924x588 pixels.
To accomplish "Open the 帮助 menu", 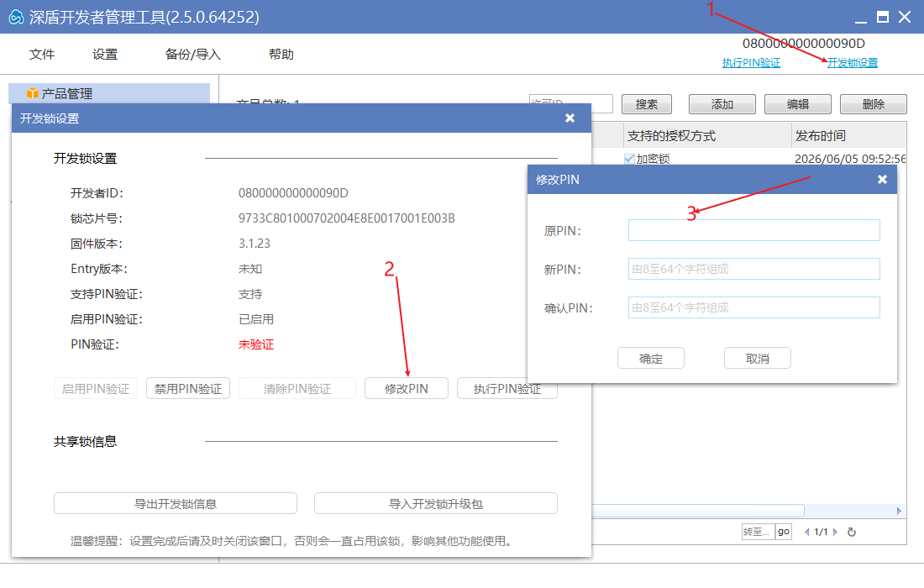I will [281, 55].
